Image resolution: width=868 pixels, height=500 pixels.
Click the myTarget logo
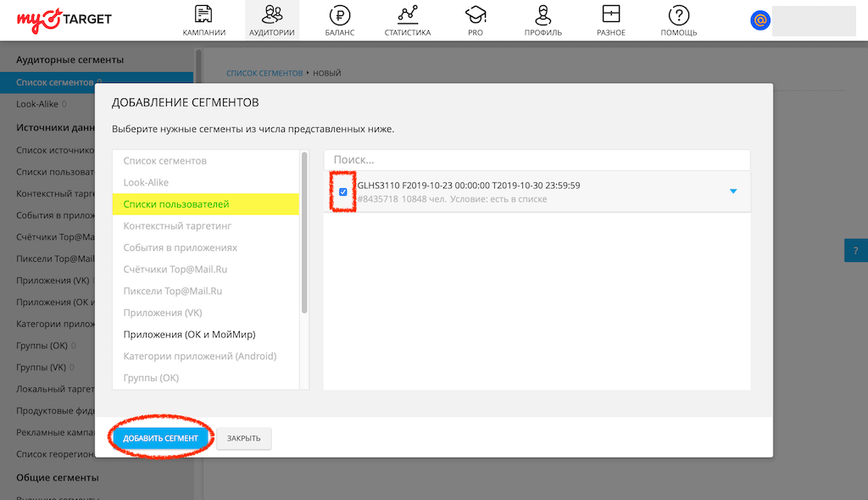[64, 19]
